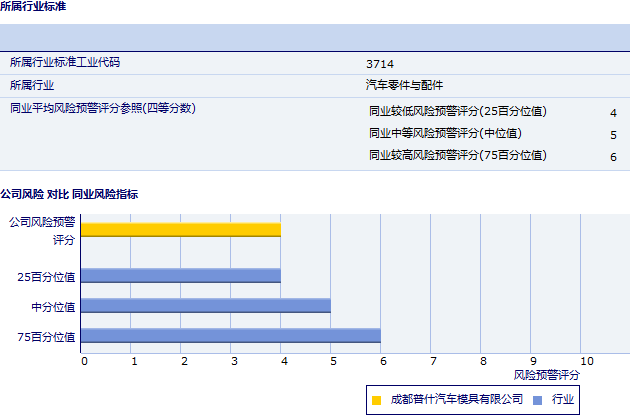Click the 风险预警评分 x-axis title

546,374
